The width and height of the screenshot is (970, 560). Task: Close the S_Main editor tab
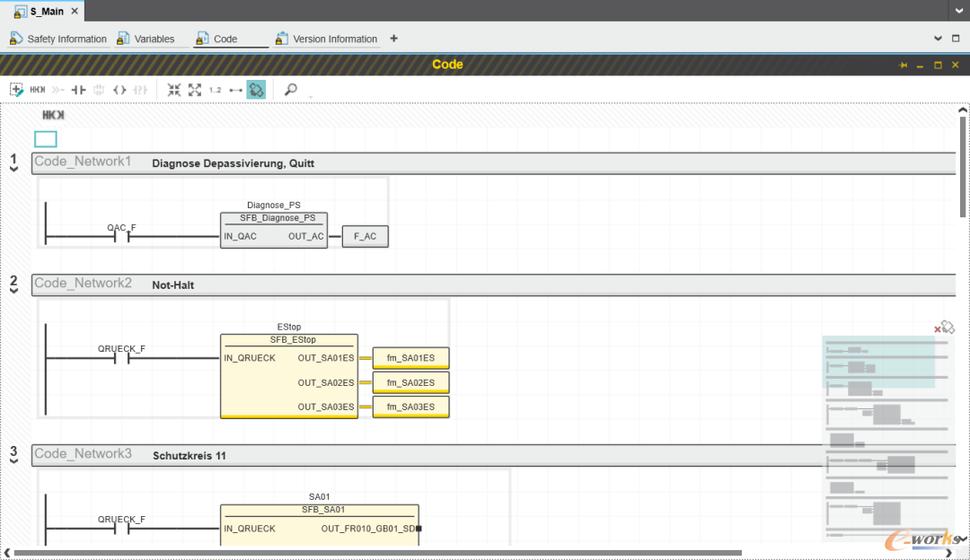click(x=75, y=11)
